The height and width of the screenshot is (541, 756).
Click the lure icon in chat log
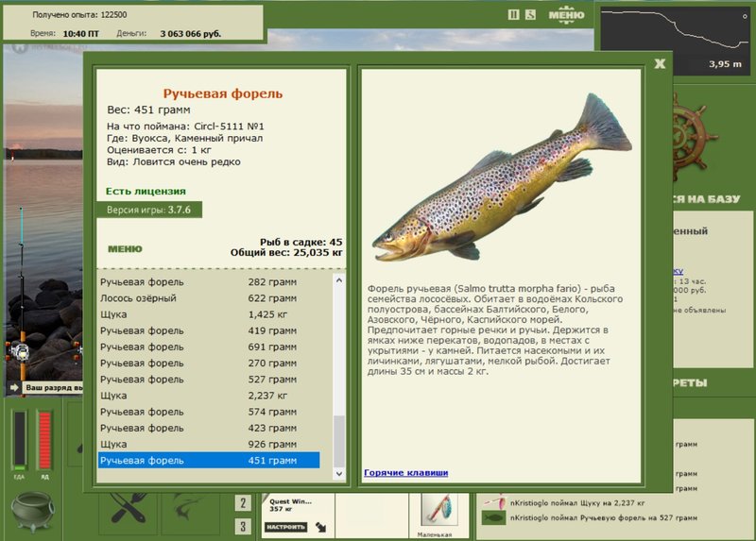493,502
